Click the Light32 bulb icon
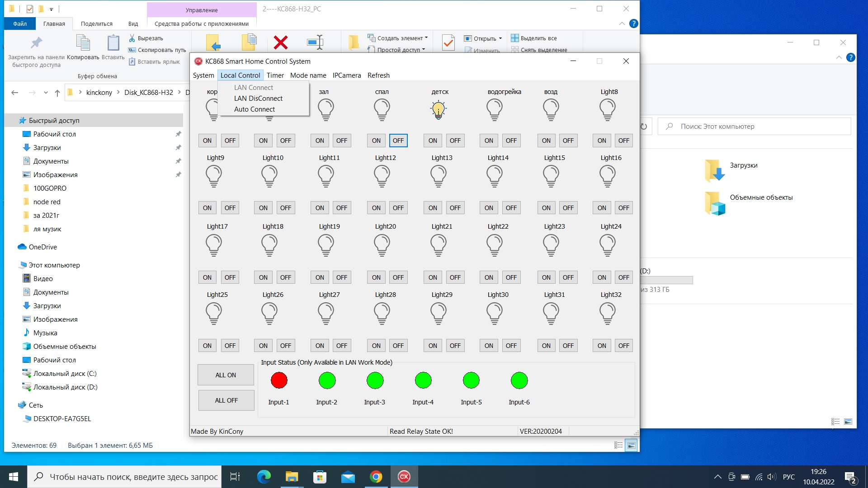The height and width of the screenshot is (488, 868). coord(607,313)
